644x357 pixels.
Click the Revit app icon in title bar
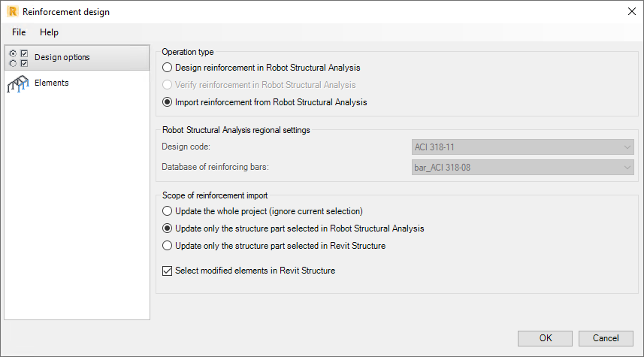pos(12,11)
